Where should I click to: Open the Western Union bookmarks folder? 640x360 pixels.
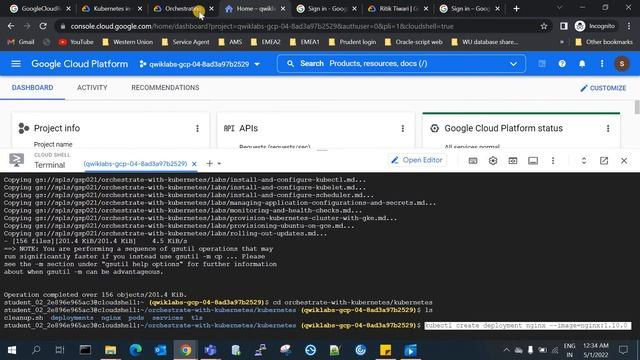coord(128,42)
